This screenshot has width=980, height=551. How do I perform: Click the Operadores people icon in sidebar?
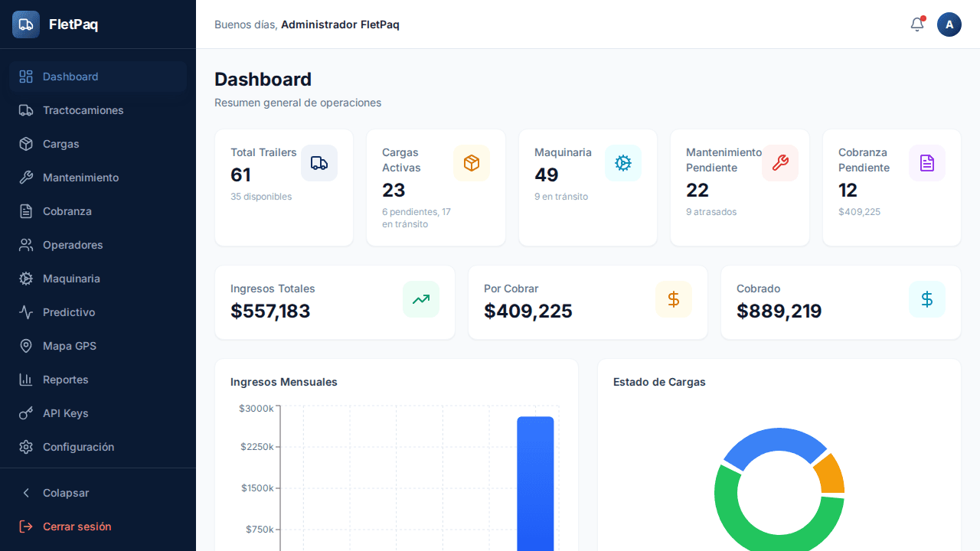[x=26, y=245]
